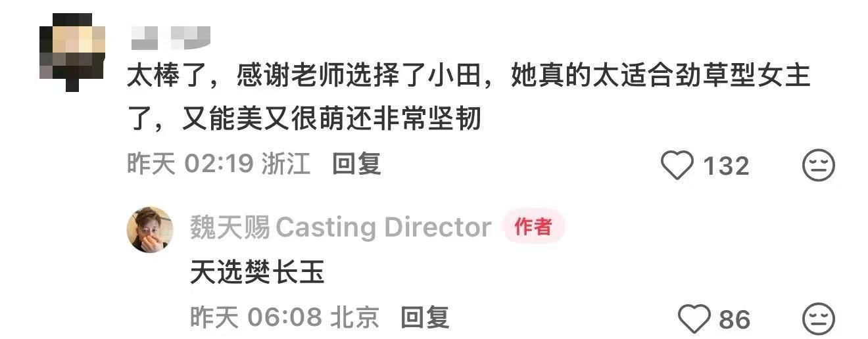Tap the 作者 author badge
This screenshot has width=868, height=339.
533,228
